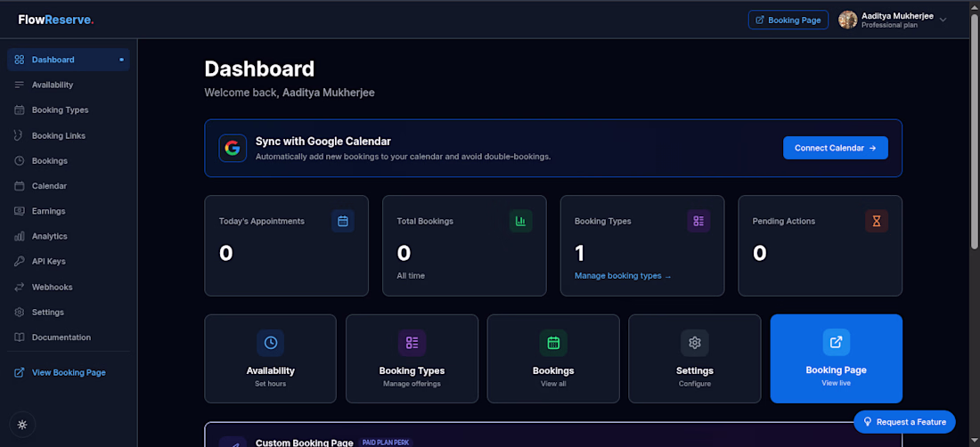Click the View Booking Page external-link icon
Image resolution: width=980 pixels, height=447 pixels.
tap(20, 373)
